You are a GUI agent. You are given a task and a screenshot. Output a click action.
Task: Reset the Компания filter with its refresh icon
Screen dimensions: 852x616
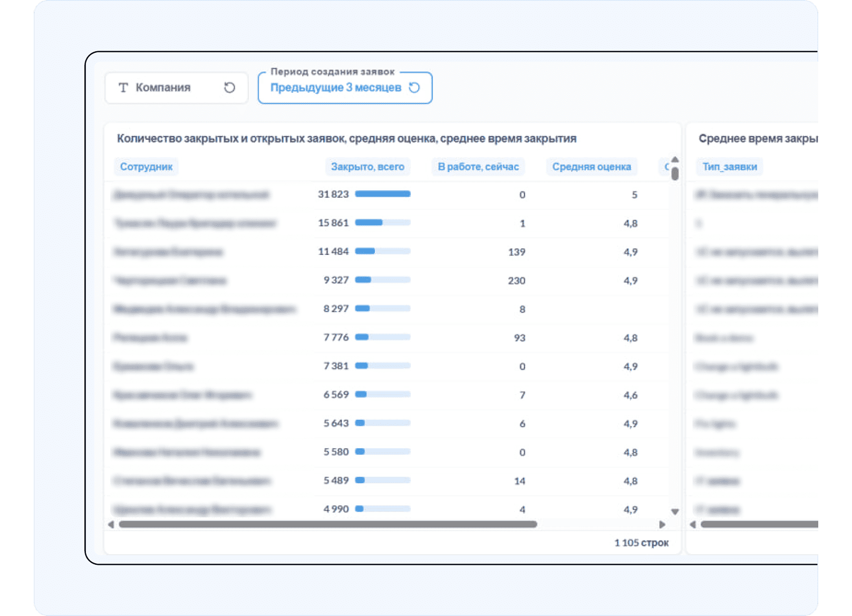tap(229, 88)
